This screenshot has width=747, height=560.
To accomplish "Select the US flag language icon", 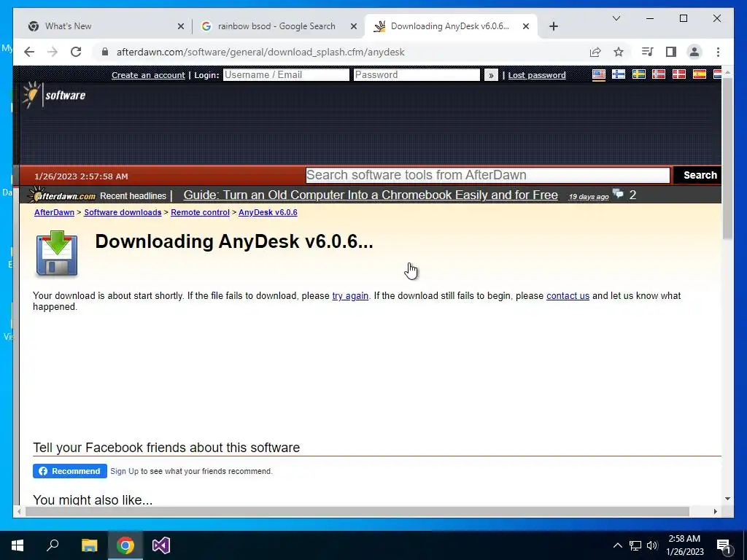I will 599,74.
